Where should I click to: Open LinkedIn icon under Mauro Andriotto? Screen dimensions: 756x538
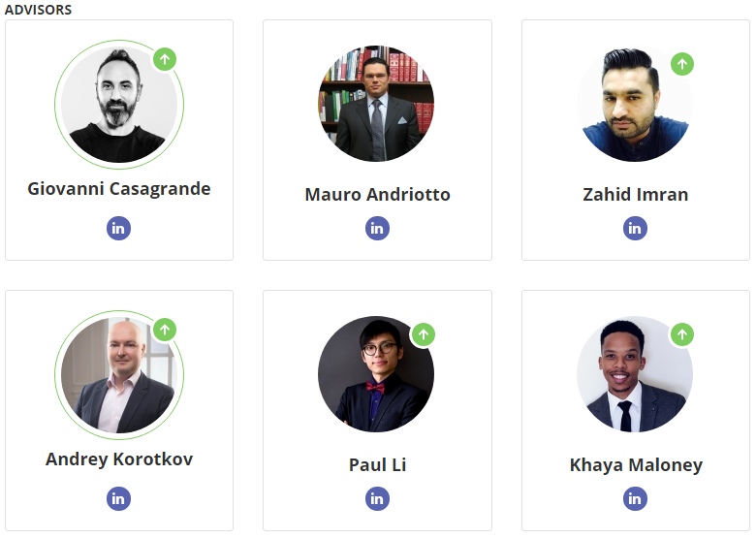tap(377, 229)
